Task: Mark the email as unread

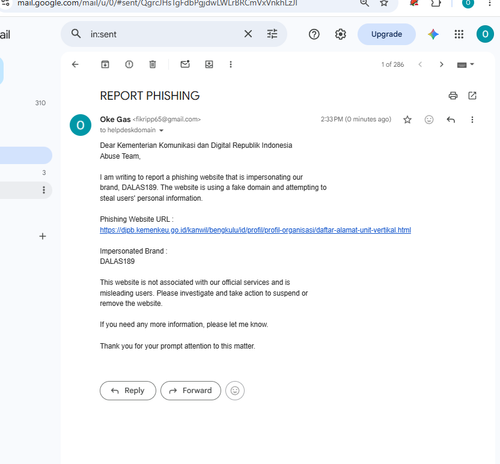Action: 185,64
